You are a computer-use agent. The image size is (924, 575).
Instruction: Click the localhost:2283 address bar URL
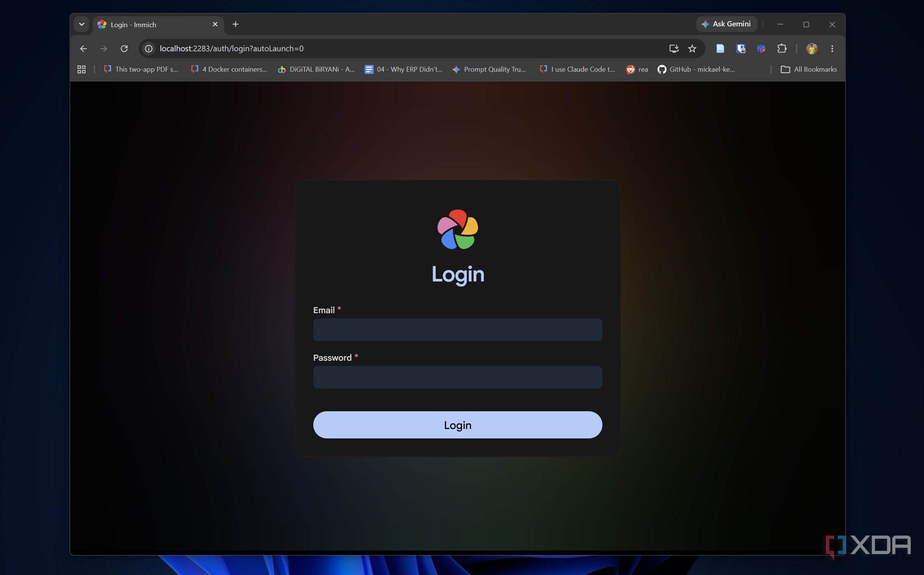pyautogui.click(x=231, y=49)
